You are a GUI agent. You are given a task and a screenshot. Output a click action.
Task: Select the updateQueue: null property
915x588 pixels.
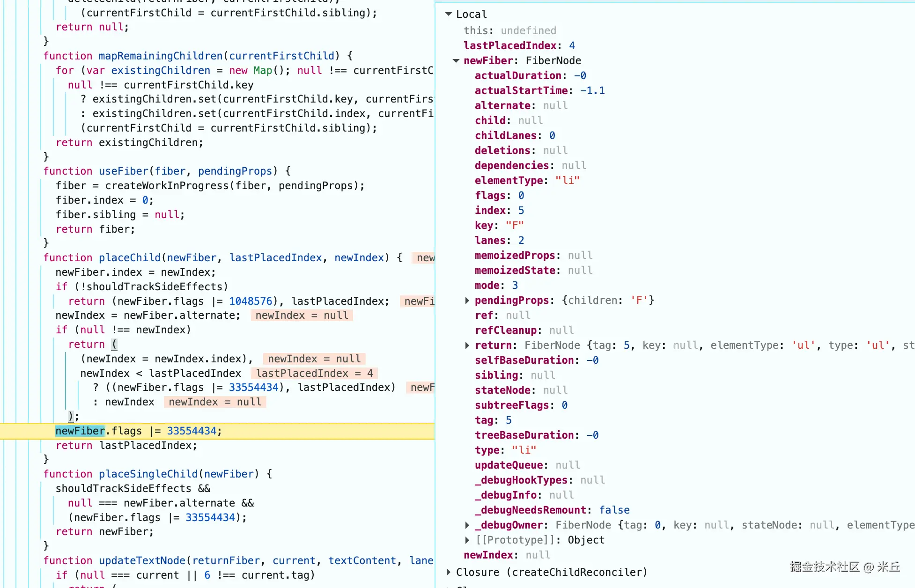[x=527, y=465]
